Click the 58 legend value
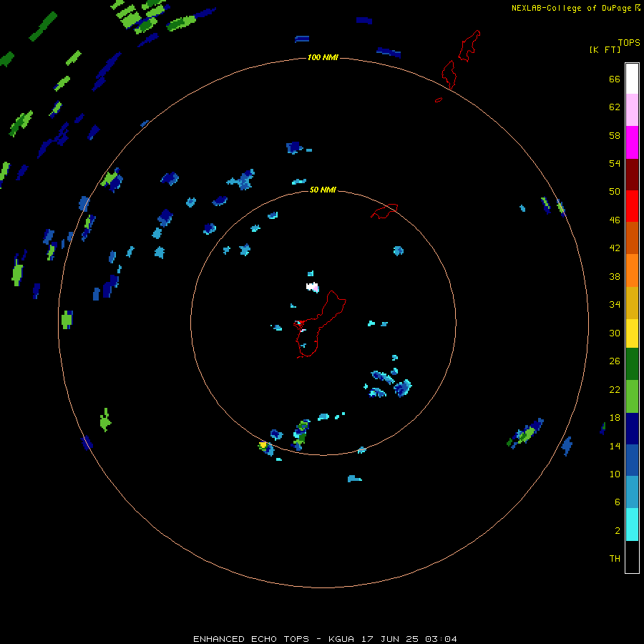Image resolution: width=644 pixels, height=644 pixels. [x=615, y=135]
